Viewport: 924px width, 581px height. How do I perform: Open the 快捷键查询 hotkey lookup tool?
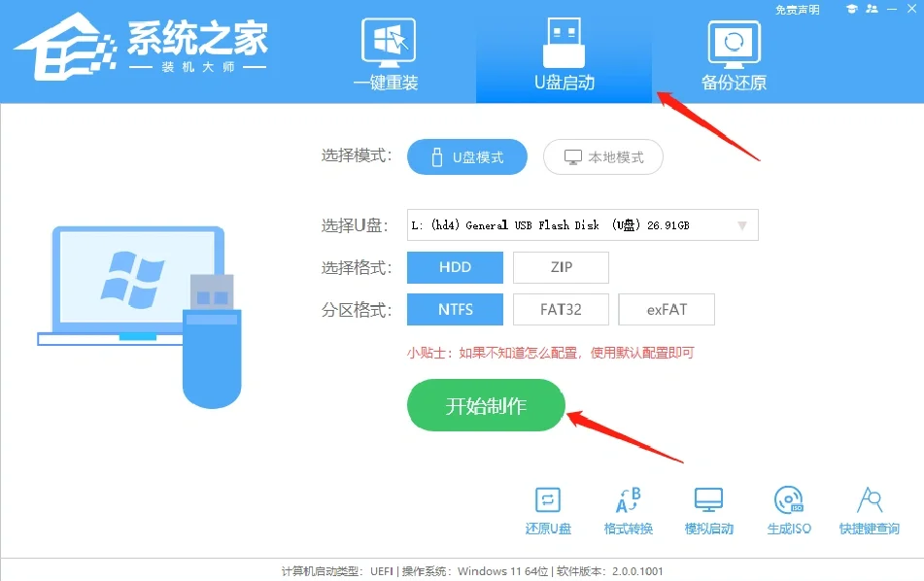click(870, 510)
